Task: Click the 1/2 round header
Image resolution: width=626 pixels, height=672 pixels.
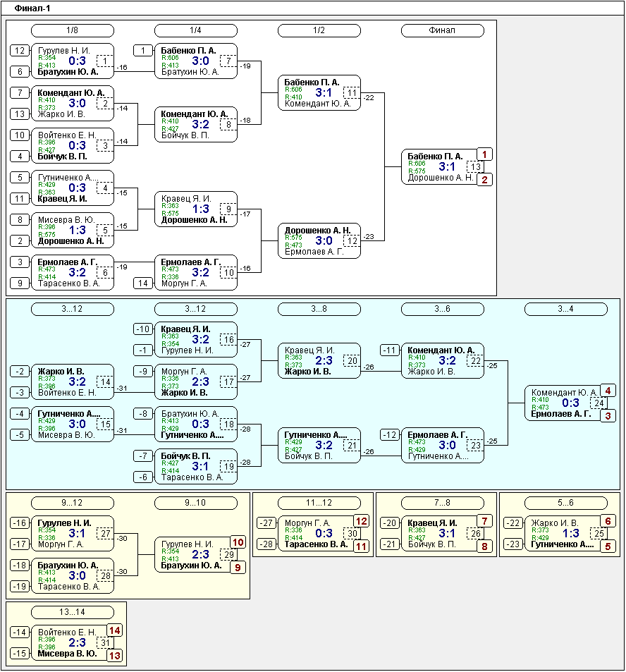Action: pyautogui.click(x=319, y=30)
